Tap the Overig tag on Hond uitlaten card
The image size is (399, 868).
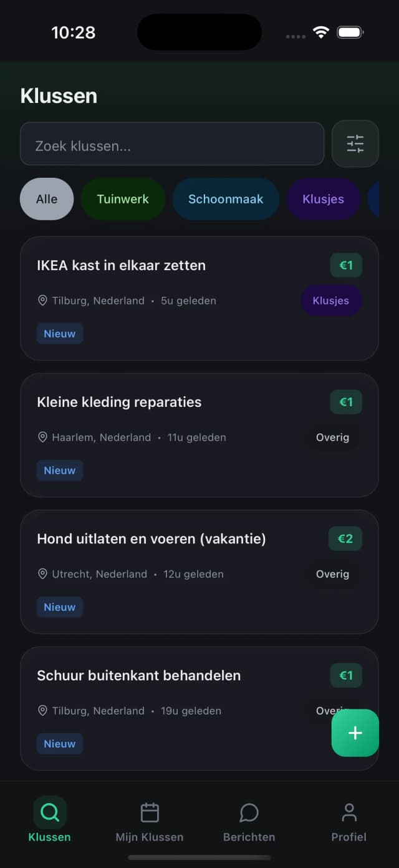332,574
